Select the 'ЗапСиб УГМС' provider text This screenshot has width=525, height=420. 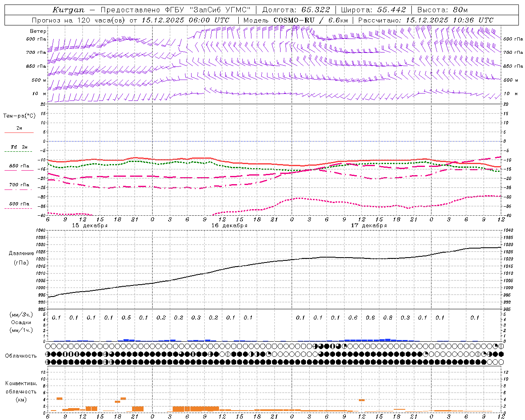pyautogui.click(x=220, y=10)
